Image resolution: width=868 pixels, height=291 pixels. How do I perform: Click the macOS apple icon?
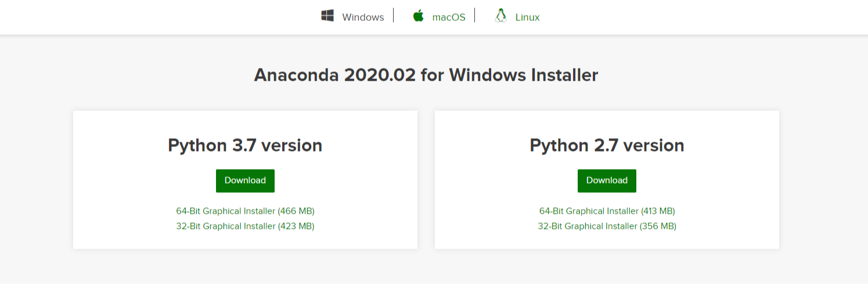[x=418, y=16]
